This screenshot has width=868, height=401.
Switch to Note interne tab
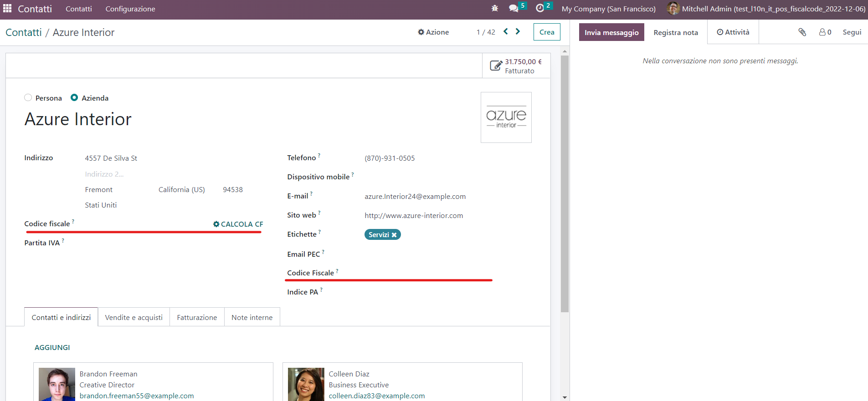click(252, 317)
